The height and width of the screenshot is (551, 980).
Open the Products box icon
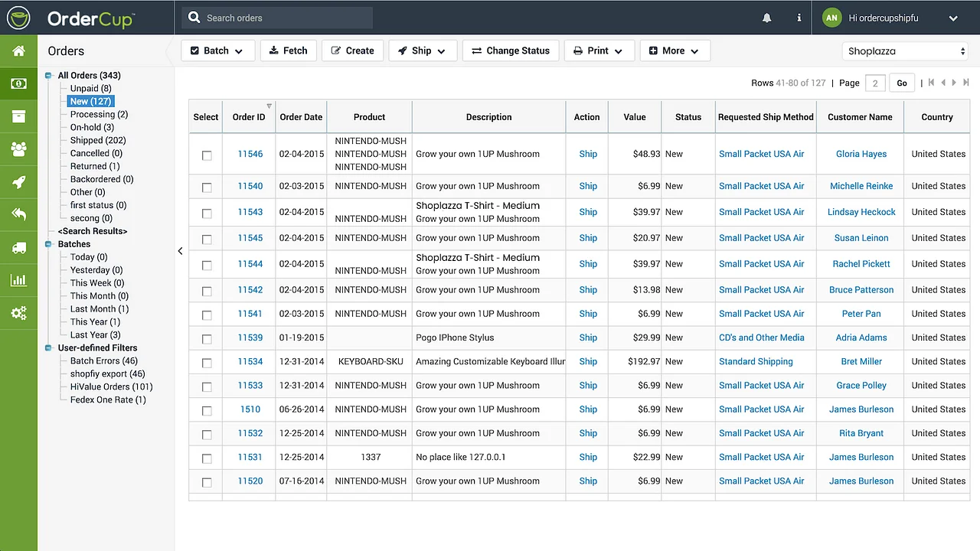[x=18, y=116]
